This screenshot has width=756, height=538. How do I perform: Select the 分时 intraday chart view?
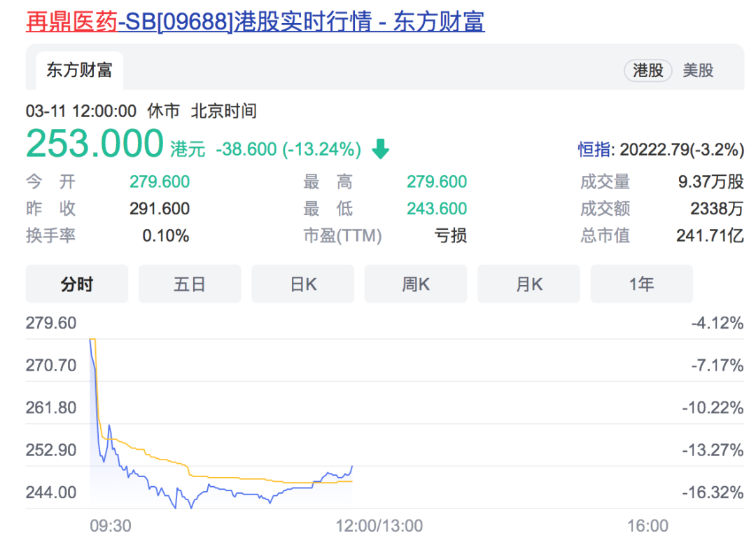(77, 284)
